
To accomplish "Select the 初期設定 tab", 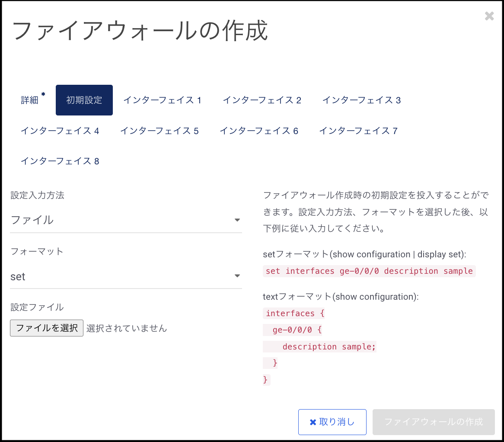I will tap(84, 100).
